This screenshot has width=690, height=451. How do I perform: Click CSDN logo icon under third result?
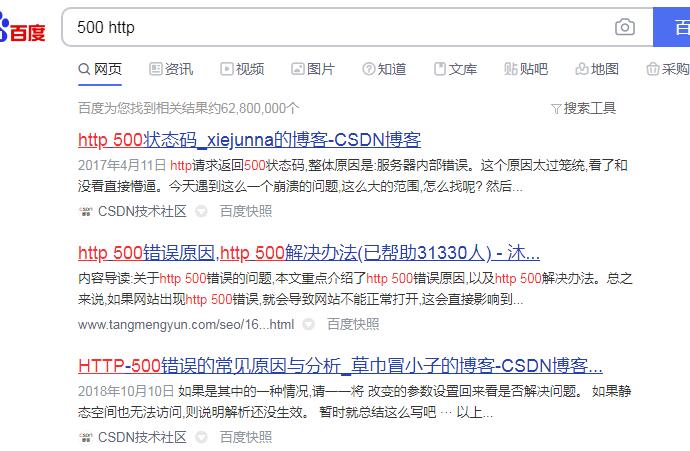point(85,437)
